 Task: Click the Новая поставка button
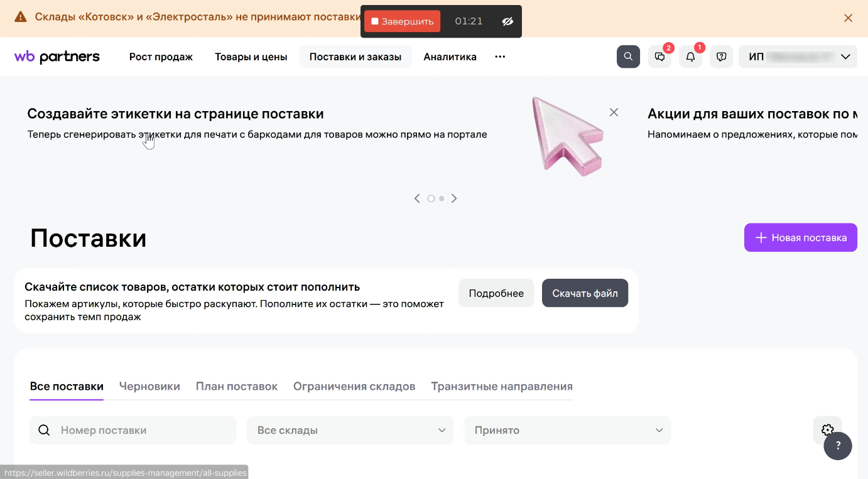(801, 237)
